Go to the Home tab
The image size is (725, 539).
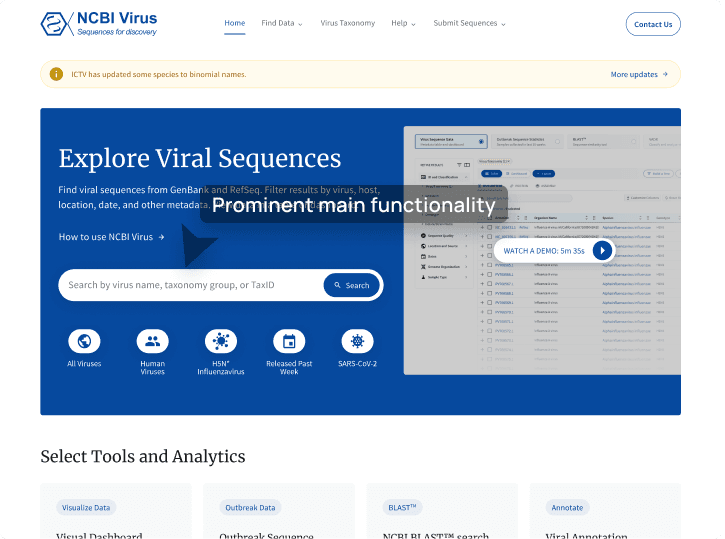click(x=235, y=23)
